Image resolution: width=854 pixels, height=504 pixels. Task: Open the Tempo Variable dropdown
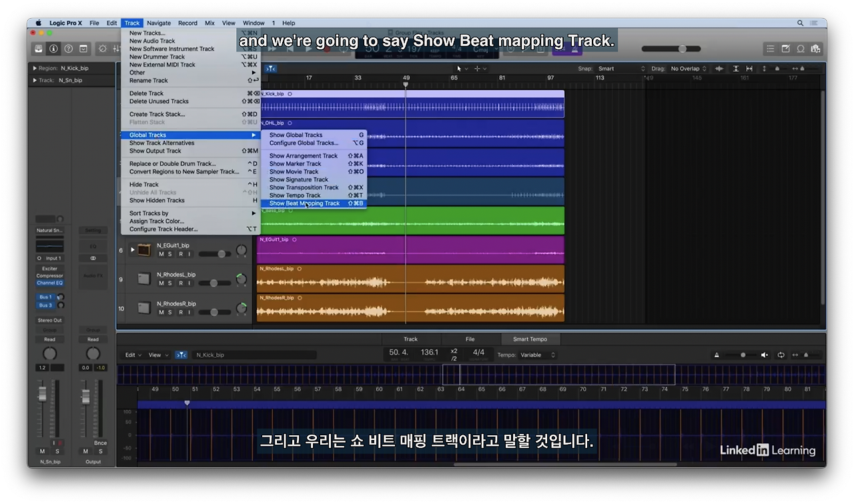click(538, 355)
